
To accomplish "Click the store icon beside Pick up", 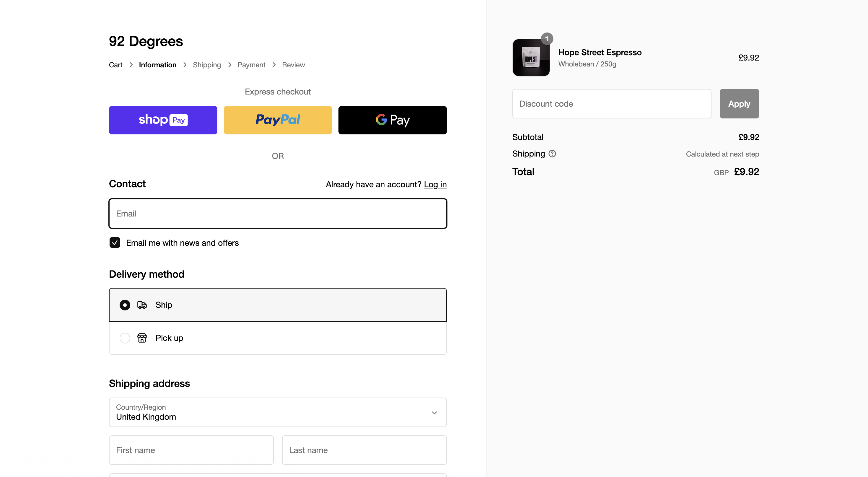I will tap(142, 338).
